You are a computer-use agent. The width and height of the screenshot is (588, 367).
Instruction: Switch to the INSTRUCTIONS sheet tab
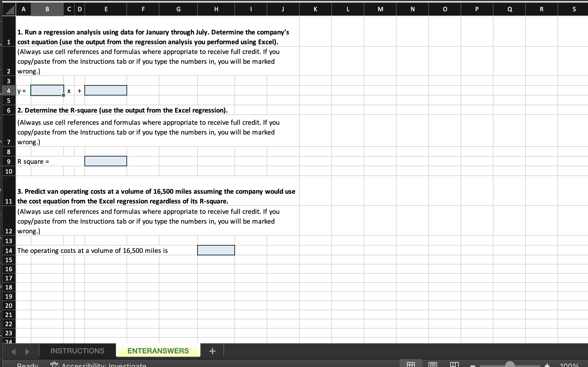77,351
